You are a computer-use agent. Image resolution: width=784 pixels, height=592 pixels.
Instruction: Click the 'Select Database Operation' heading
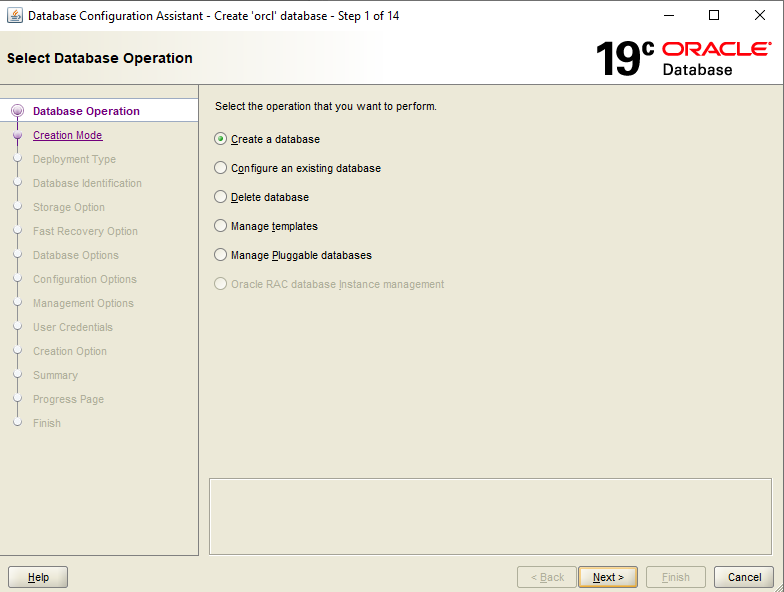100,58
